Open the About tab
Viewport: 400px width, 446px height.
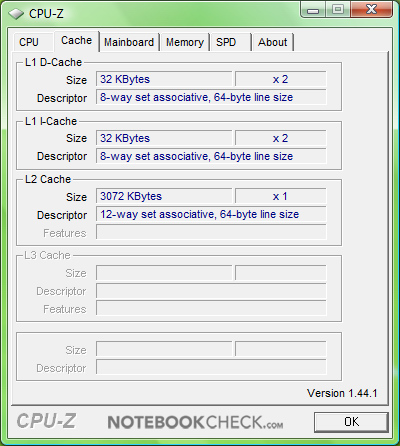[273, 42]
